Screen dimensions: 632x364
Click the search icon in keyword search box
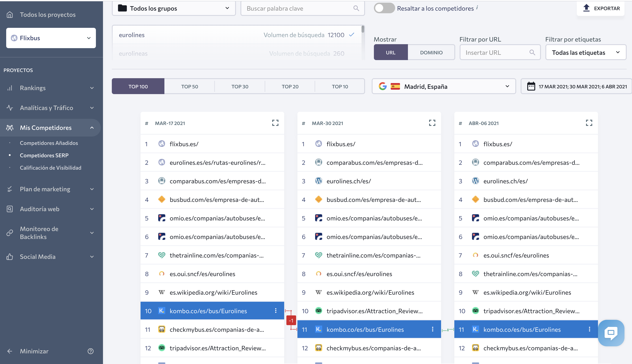point(356,8)
